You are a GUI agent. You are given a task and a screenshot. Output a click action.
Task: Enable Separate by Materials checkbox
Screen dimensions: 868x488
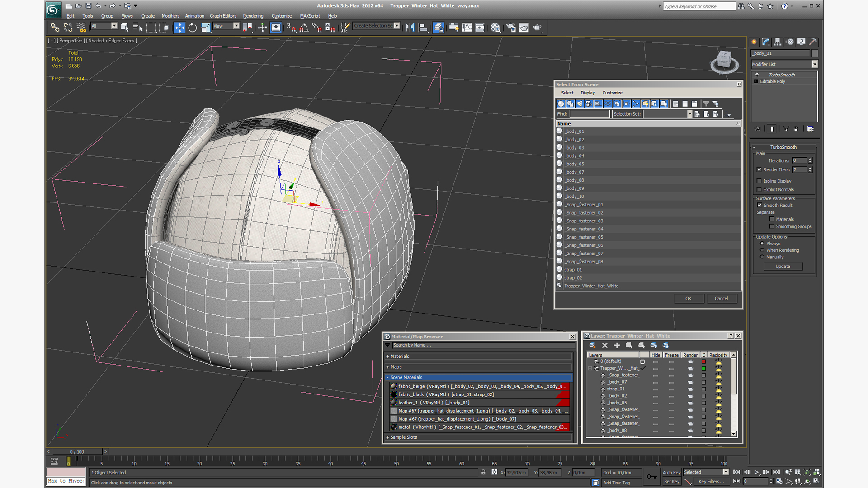coord(772,219)
